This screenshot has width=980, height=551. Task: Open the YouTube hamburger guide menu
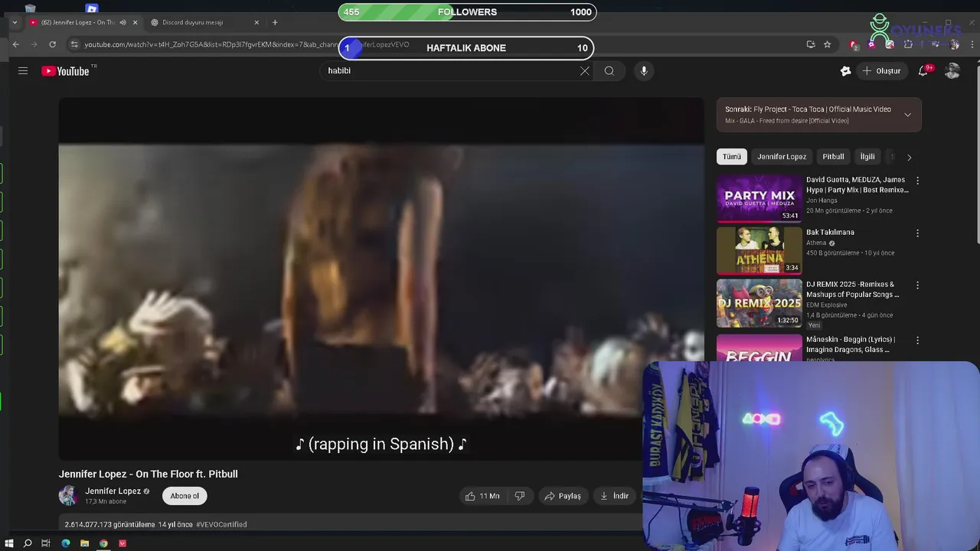click(x=23, y=70)
